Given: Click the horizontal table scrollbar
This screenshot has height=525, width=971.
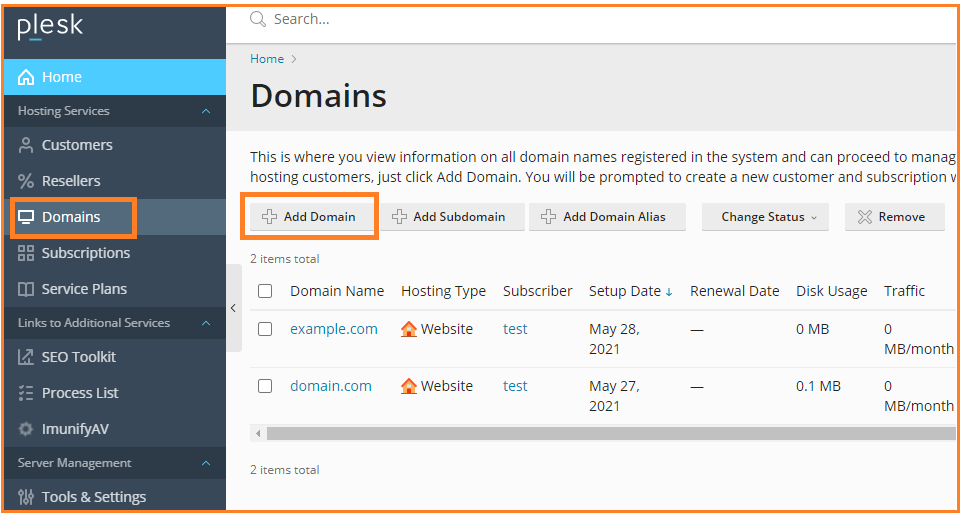Looking at the screenshot, I should pyautogui.click(x=611, y=433).
